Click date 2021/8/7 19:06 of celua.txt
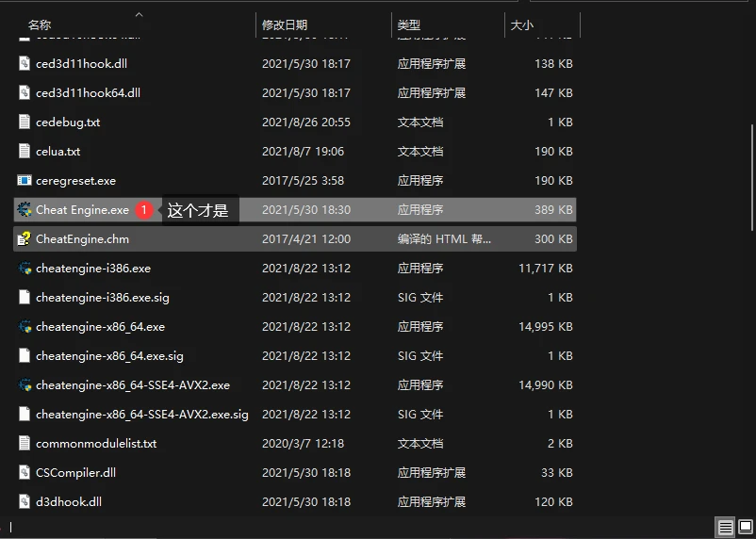 pos(304,152)
